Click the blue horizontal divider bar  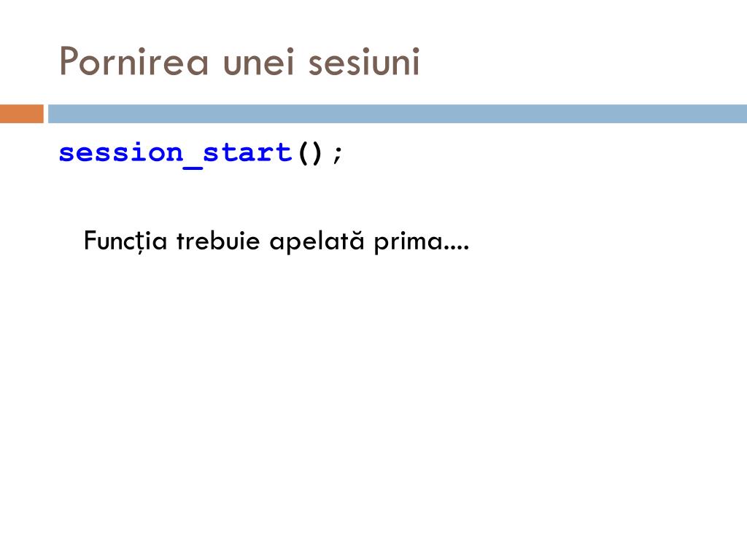398,114
